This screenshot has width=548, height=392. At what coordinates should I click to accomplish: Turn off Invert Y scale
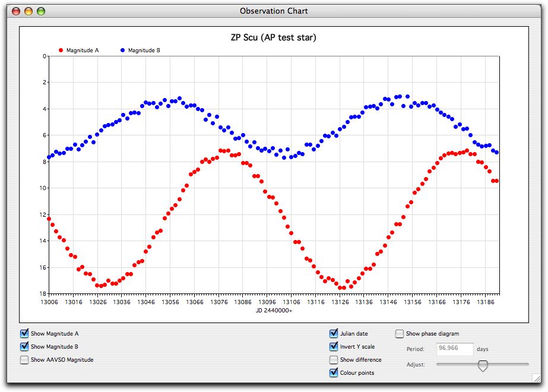tap(334, 347)
